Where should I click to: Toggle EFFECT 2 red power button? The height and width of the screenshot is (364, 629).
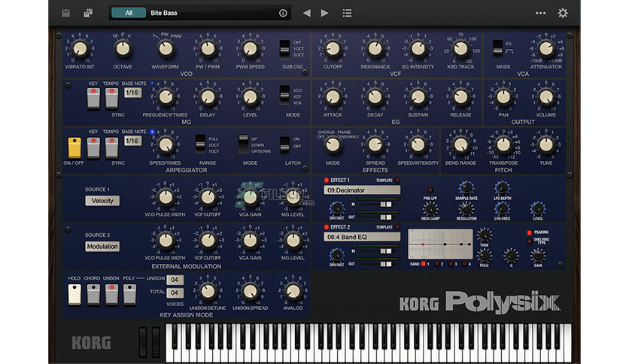[326, 227]
